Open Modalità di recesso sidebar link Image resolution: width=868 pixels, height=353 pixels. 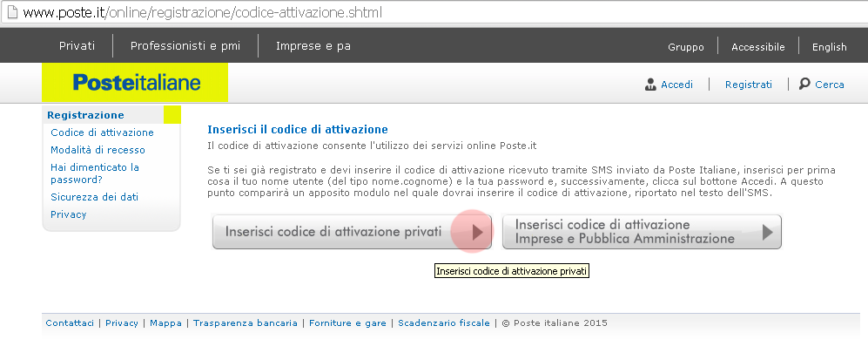[x=98, y=150]
